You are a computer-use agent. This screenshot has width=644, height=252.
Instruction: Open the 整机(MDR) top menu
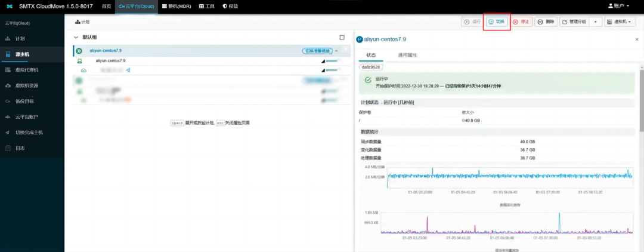click(x=176, y=7)
